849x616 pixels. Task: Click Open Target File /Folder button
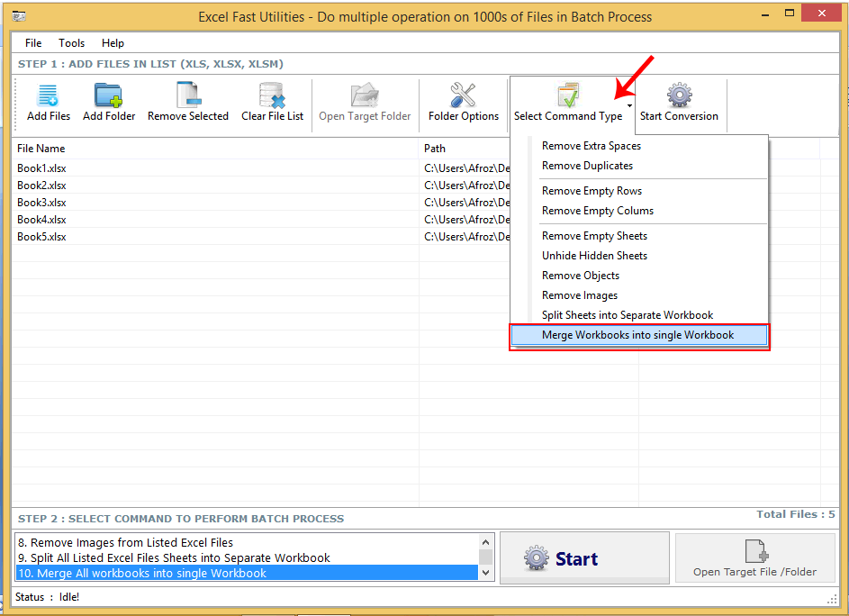coord(754,557)
